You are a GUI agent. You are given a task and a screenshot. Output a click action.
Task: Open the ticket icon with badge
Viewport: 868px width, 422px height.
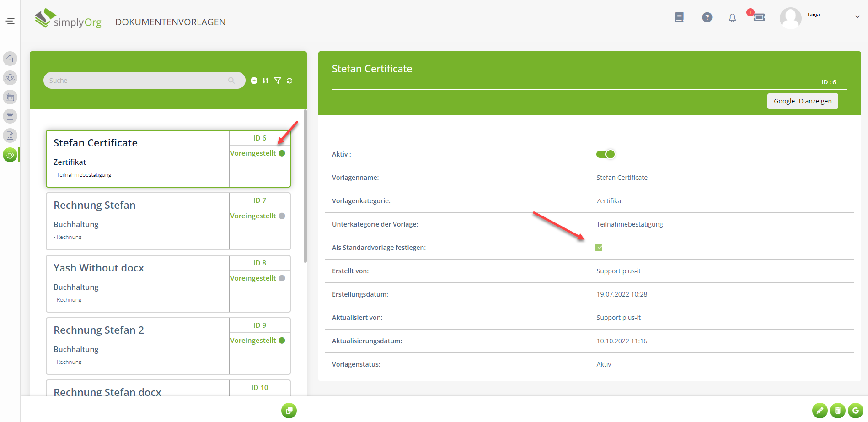(759, 17)
